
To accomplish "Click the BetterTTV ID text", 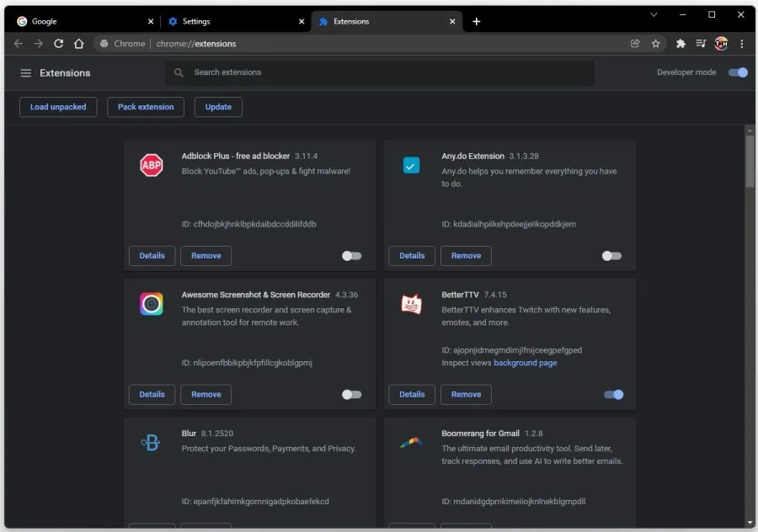I will pyautogui.click(x=511, y=350).
